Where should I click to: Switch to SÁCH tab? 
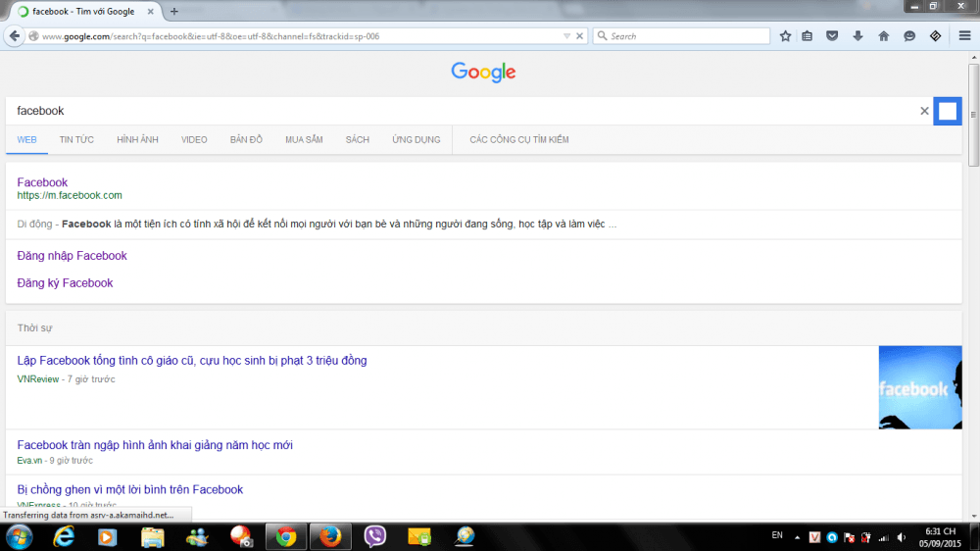358,139
